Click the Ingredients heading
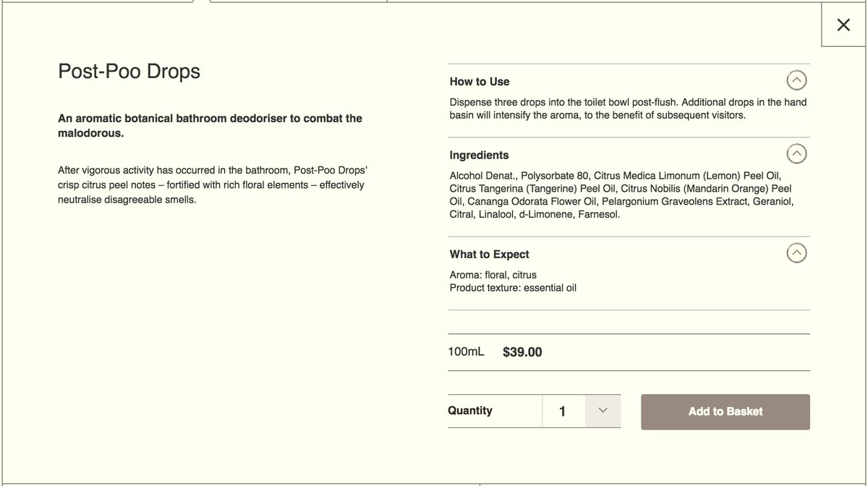This screenshot has height=486, width=868. (479, 155)
